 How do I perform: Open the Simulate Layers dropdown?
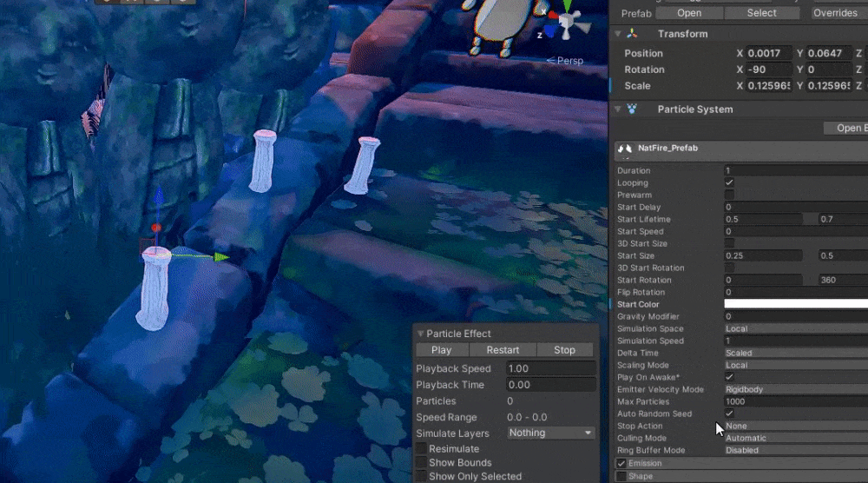coord(550,433)
